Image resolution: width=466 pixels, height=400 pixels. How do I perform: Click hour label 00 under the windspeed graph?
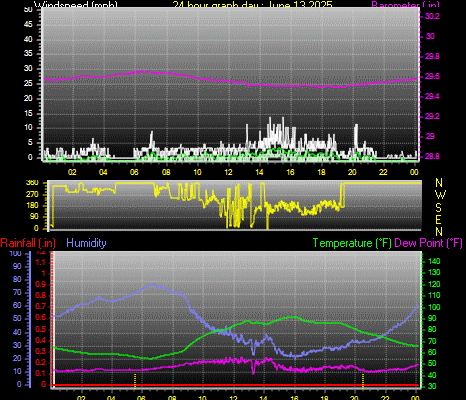(x=414, y=172)
